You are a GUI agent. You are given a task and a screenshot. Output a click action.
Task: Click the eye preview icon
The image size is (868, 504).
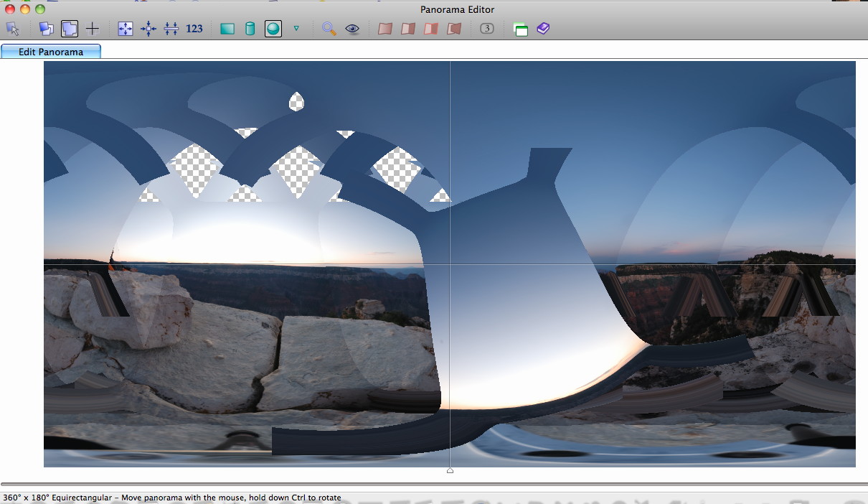352,29
